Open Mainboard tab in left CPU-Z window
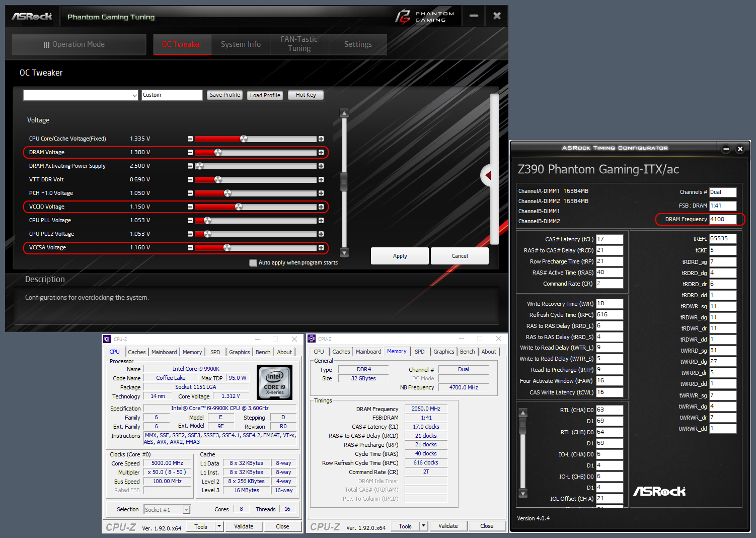The image size is (756, 538). click(164, 352)
